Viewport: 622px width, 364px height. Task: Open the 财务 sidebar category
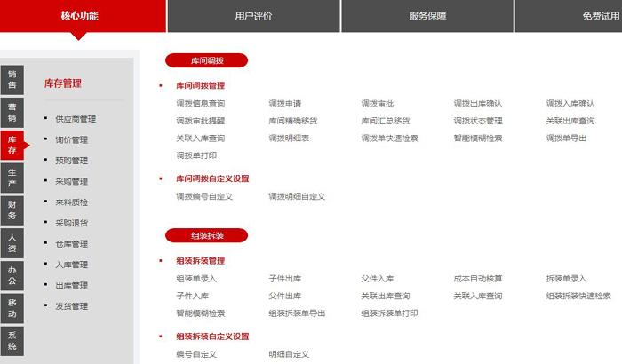pyautogui.click(x=12, y=210)
